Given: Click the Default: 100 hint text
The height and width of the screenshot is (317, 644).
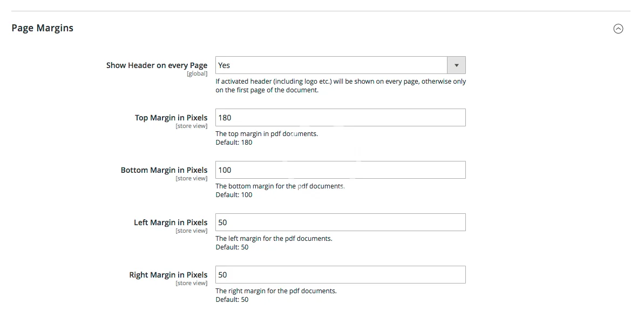Looking at the screenshot, I should (234, 195).
